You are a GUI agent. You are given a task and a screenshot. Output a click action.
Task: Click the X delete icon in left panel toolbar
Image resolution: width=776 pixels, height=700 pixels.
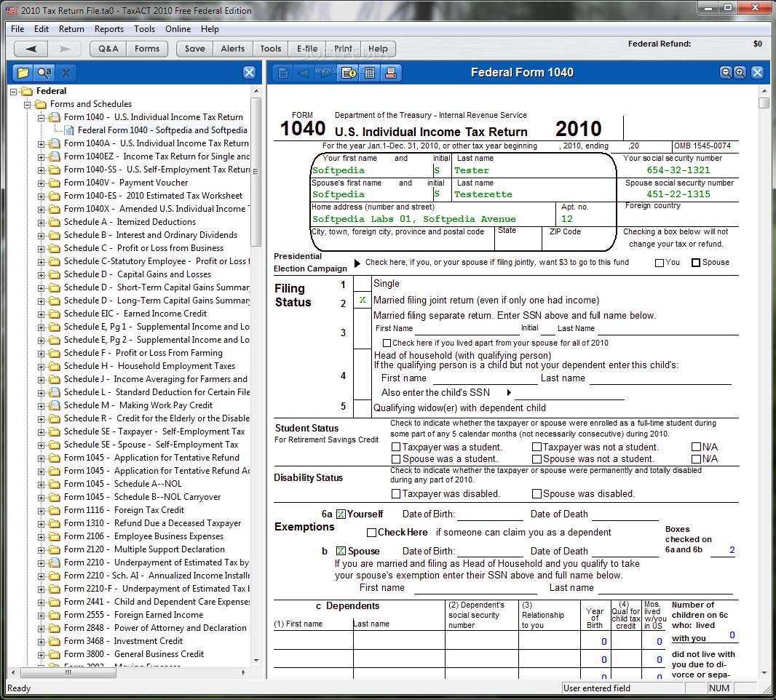point(66,73)
